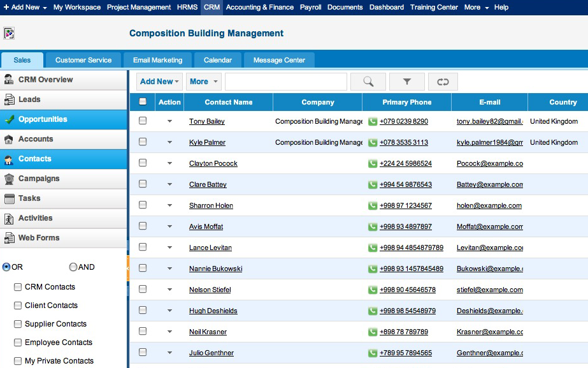The width and height of the screenshot is (588, 368).
Task: Click the Contacts sidebar icon
Action: (x=9, y=159)
